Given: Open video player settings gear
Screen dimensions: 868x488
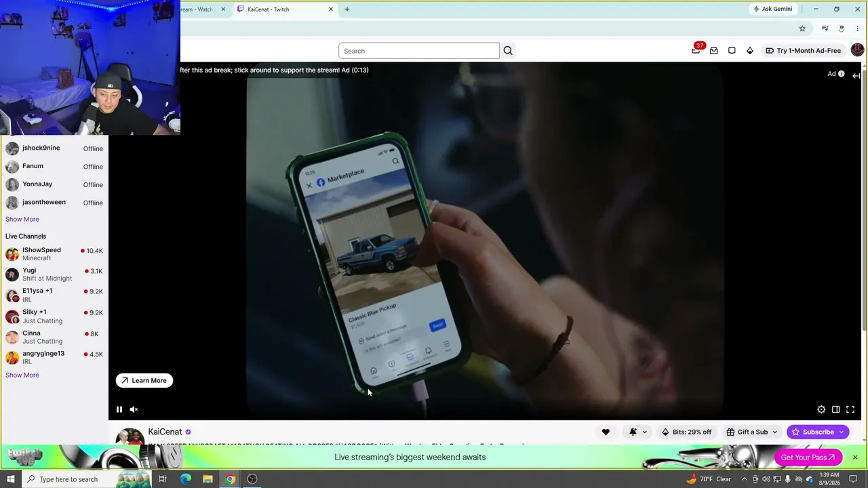Looking at the screenshot, I should pyautogui.click(x=821, y=409).
